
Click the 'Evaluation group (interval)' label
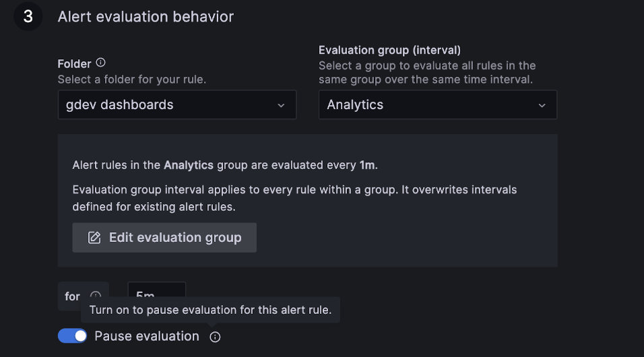389,51
